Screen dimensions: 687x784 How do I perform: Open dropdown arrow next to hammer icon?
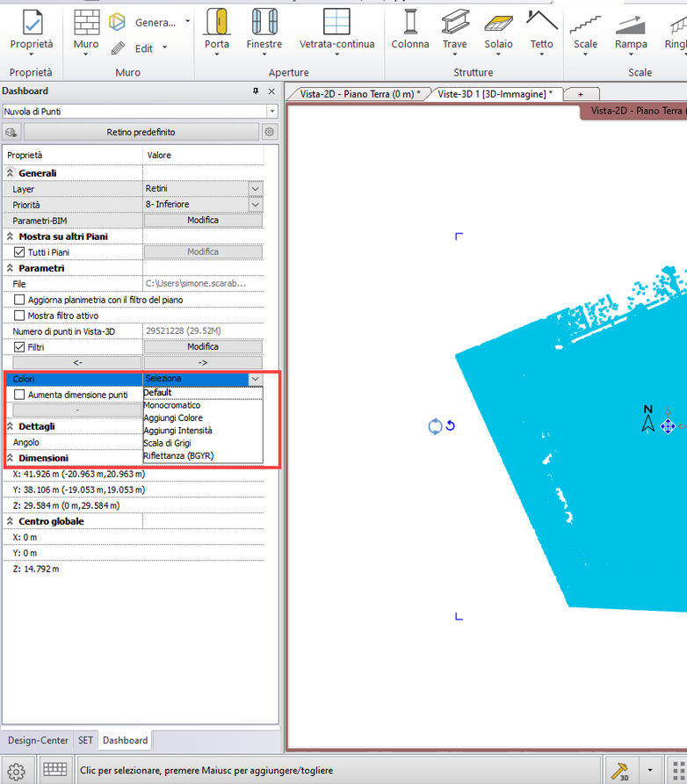[x=650, y=771]
